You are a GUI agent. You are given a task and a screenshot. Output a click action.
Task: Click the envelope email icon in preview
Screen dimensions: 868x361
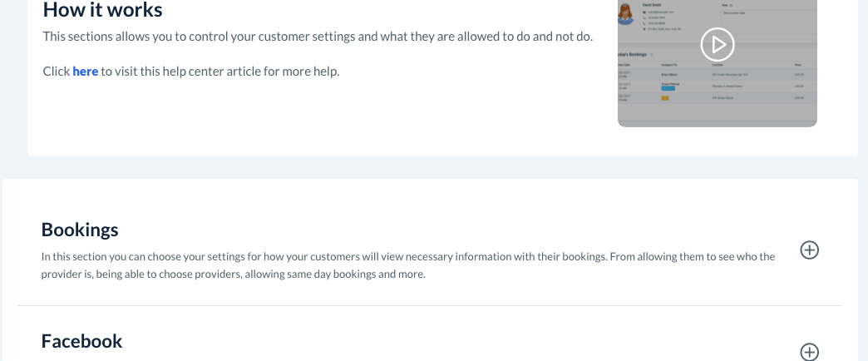tap(645, 12)
